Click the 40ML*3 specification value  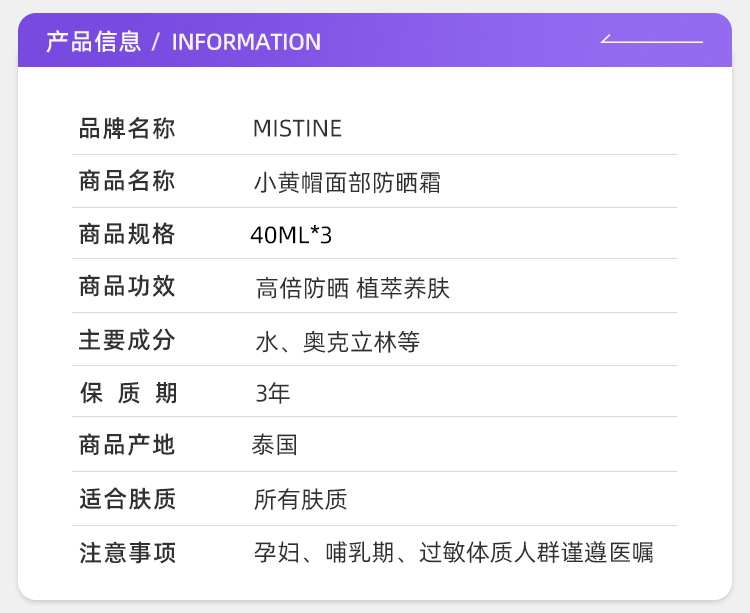click(291, 235)
